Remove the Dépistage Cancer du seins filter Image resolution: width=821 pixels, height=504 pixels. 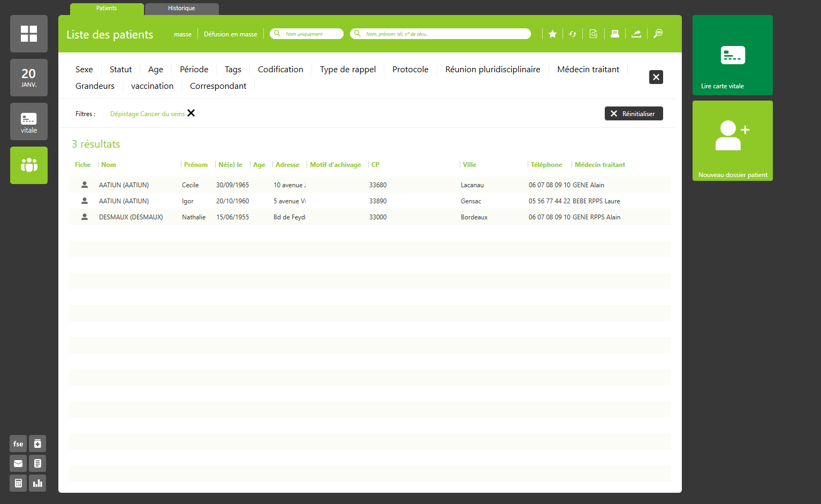(191, 113)
